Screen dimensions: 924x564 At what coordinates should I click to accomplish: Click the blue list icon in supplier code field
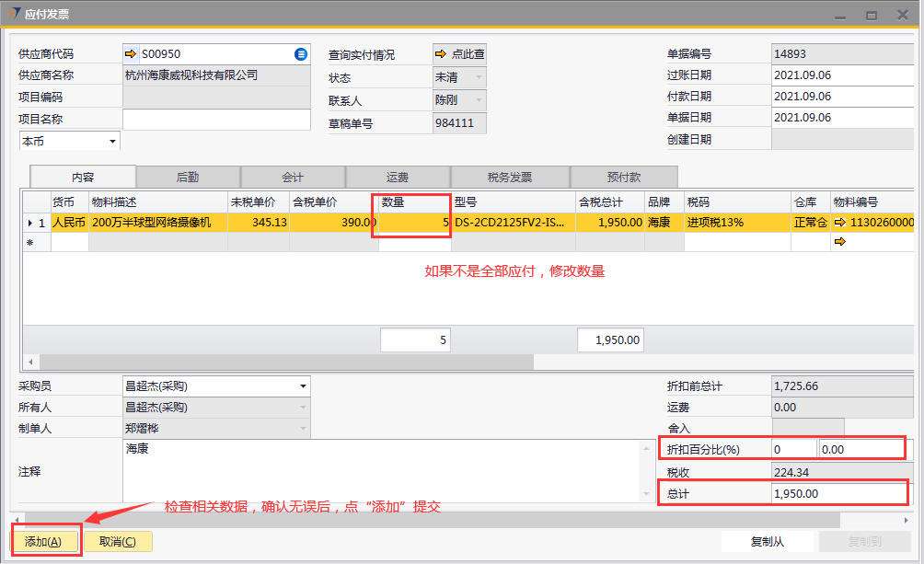300,54
